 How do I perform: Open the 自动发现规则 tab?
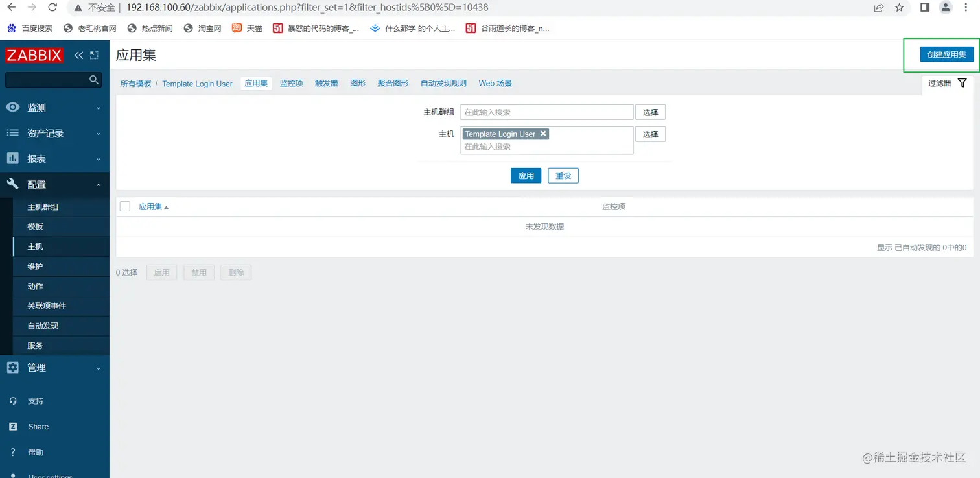pyautogui.click(x=443, y=83)
